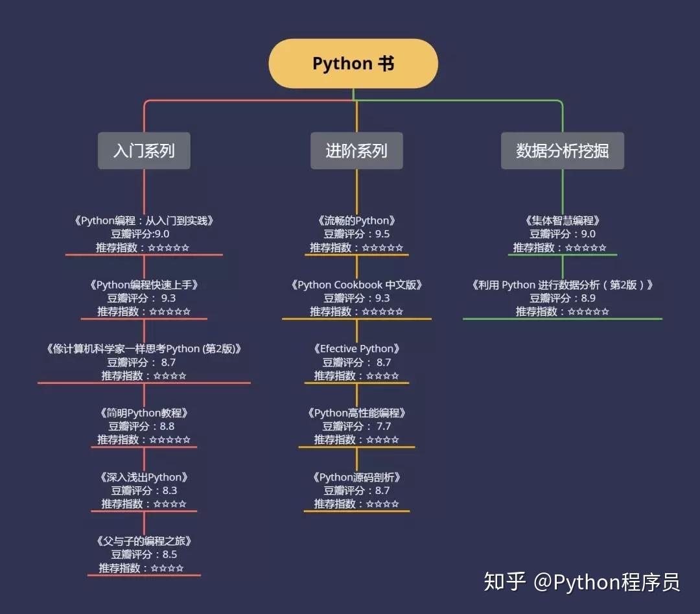
Task: Click '豆瓣评分：9.0' under 集体智慧编程
Action: point(563,234)
